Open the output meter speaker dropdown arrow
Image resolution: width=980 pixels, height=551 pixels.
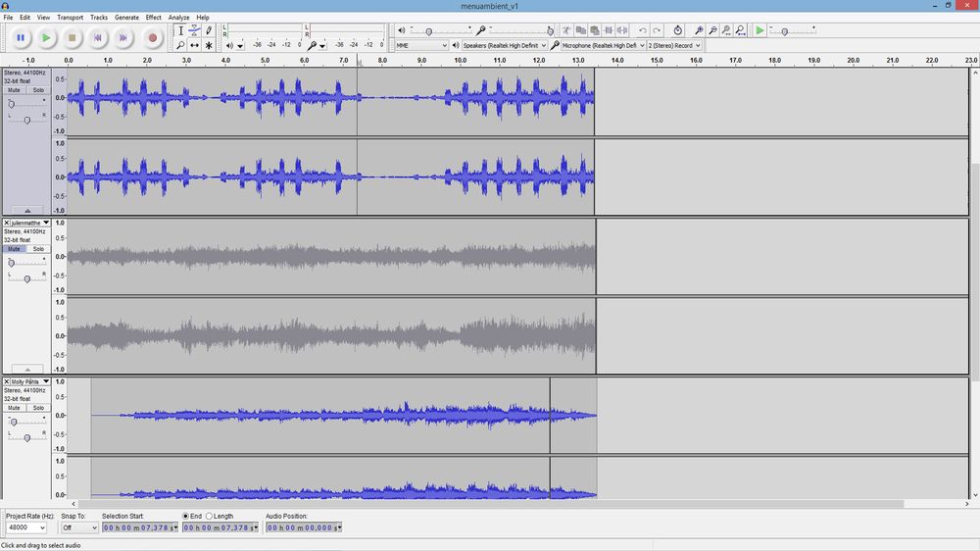240,46
